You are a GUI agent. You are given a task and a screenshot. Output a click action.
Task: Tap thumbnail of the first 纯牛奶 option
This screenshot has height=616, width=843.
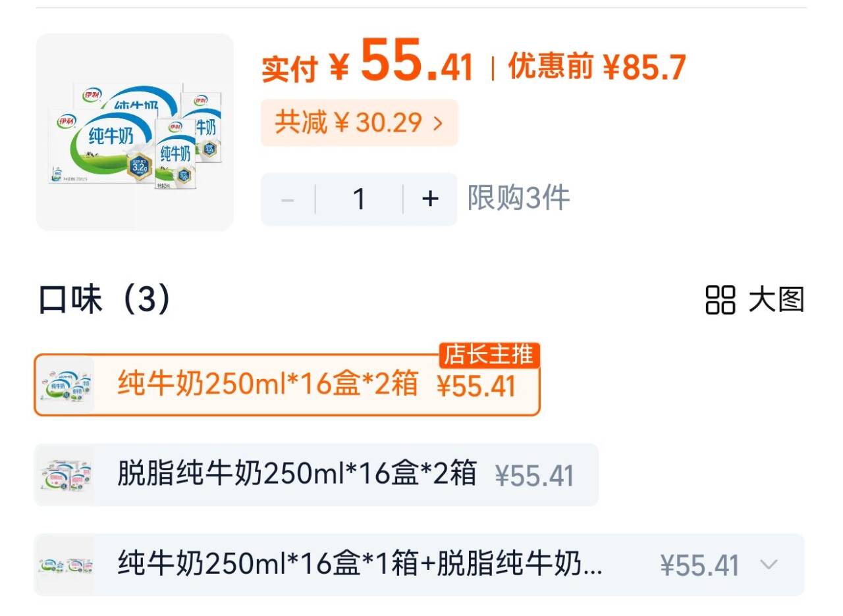click(65, 385)
